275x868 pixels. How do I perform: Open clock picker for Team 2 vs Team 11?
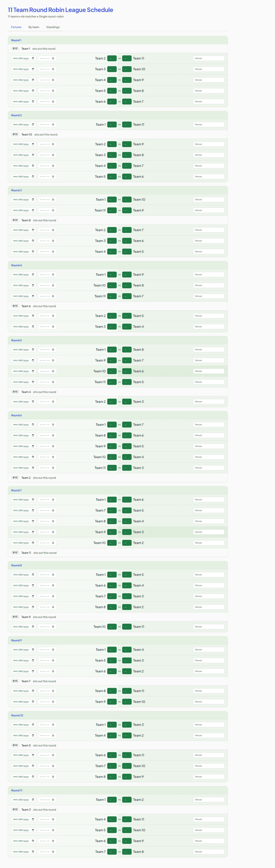tap(53, 58)
